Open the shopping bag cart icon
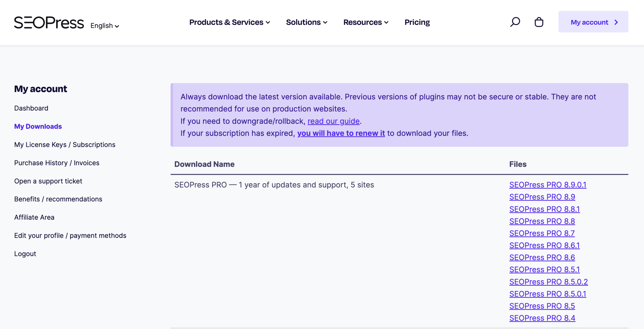Screen dimensions: 644x329 (539, 22)
